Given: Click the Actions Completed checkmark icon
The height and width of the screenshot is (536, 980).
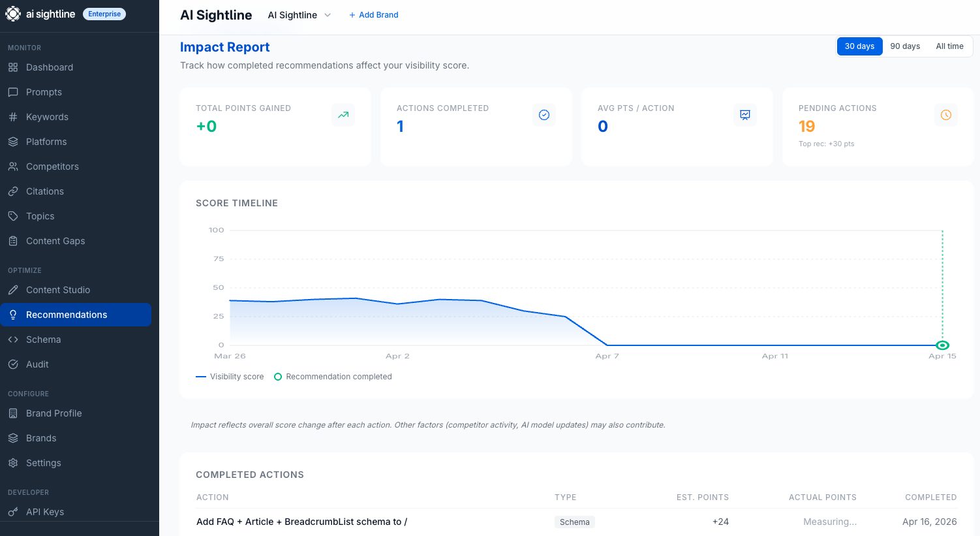Looking at the screenshot, I should (544, 115).
